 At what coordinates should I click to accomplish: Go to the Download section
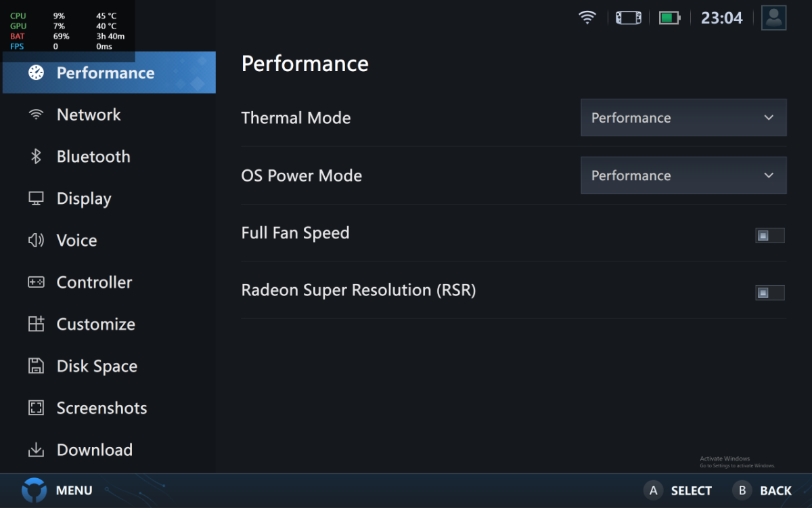click(94, 450)
